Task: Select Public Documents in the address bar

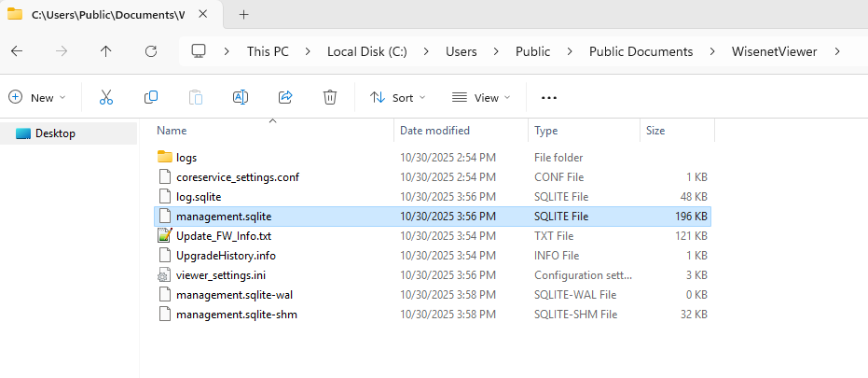Action: [x=641, y=51]
